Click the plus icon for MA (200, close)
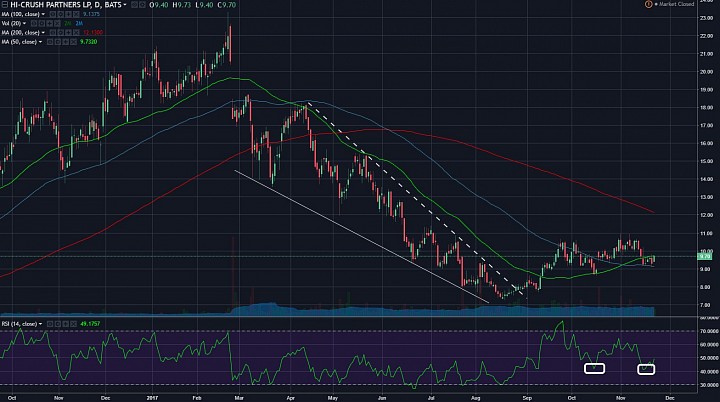The image size is (720, 402). click(x=68, y=33)
